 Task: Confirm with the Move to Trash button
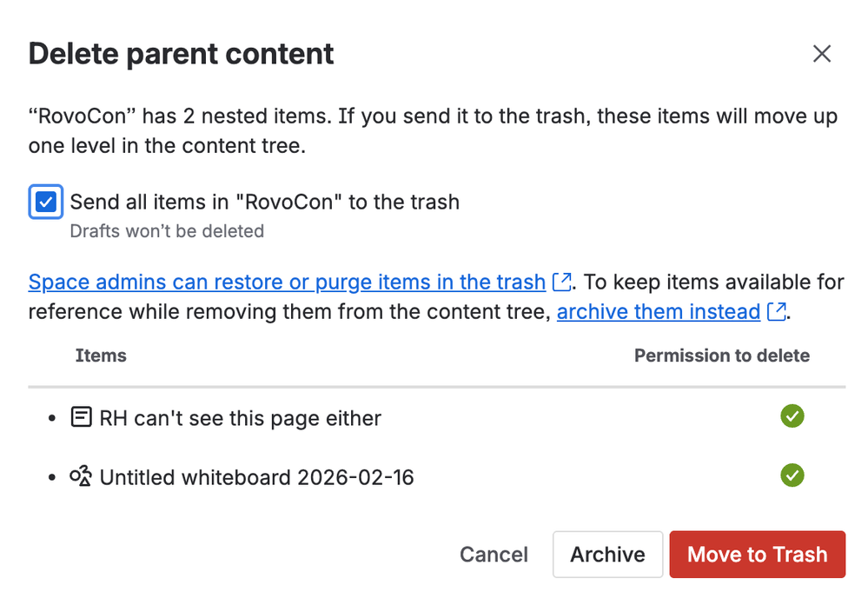click(x=757, y=554)
